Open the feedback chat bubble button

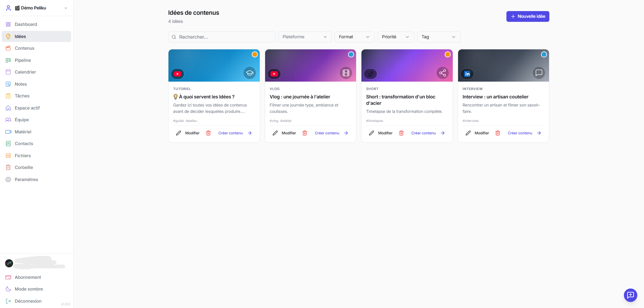(630, 295)
